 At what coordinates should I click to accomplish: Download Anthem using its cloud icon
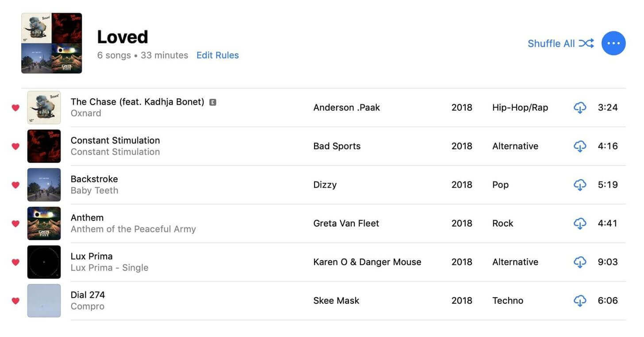(x=579, y=223)
